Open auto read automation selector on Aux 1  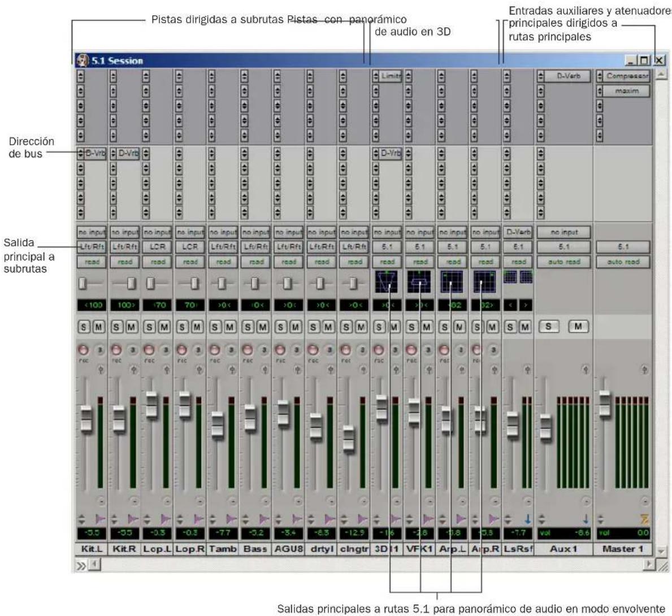pos(564,262)
